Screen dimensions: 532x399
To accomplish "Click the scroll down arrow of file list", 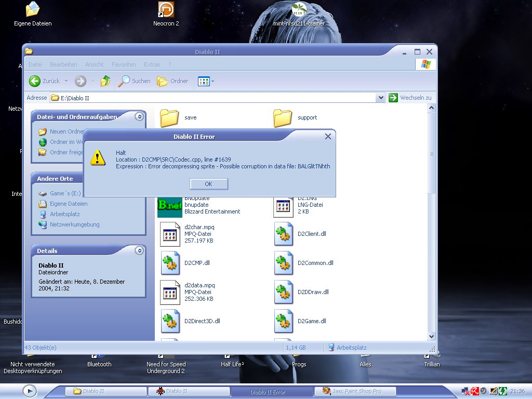I will coord(431,337).
